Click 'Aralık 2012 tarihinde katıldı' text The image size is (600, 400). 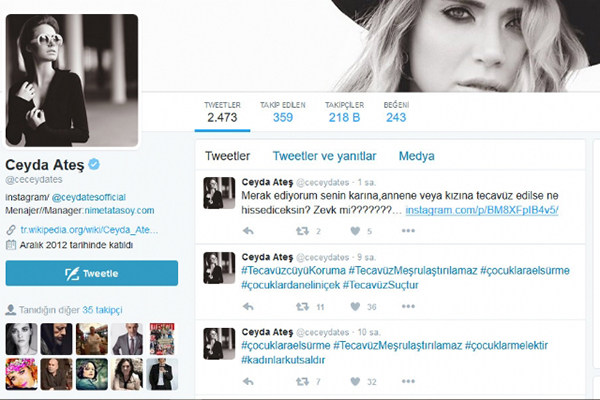point(76,245)
